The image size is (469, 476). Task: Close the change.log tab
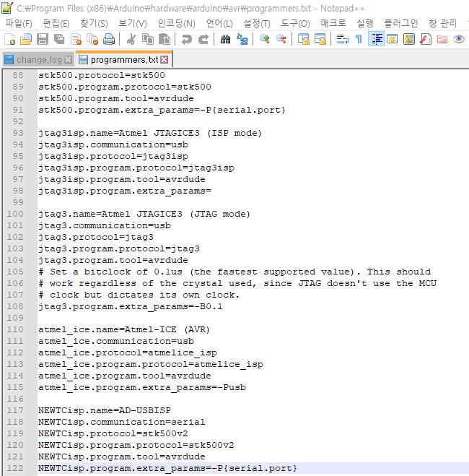click(x=69, y=59)
